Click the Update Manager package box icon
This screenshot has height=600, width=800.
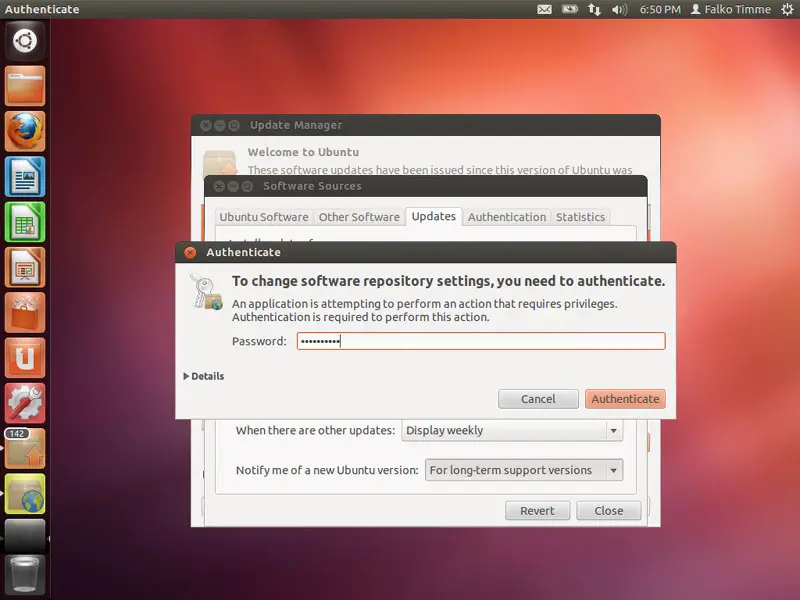point(220,163)
